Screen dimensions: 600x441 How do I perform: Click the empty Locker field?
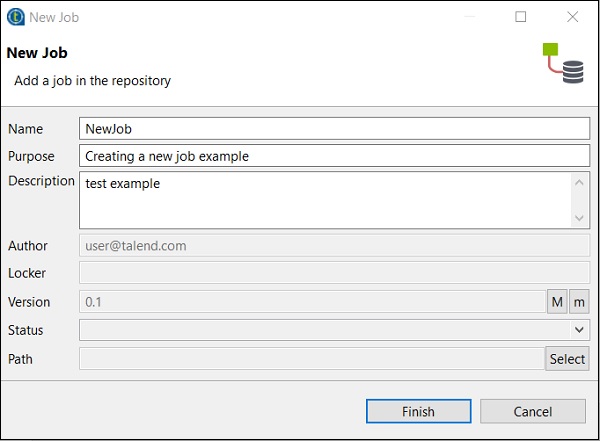tap(334, 273)
